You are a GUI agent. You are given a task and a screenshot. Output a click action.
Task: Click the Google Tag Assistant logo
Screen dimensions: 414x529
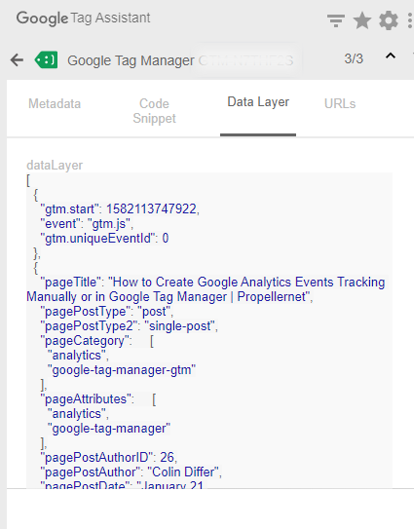83,18
